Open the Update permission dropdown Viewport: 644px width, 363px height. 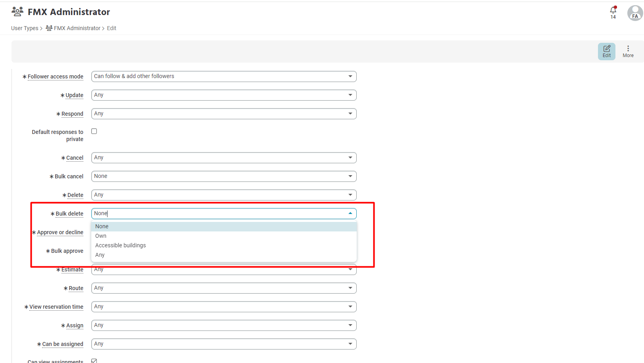pyautogui.click(x=224, y=95)
